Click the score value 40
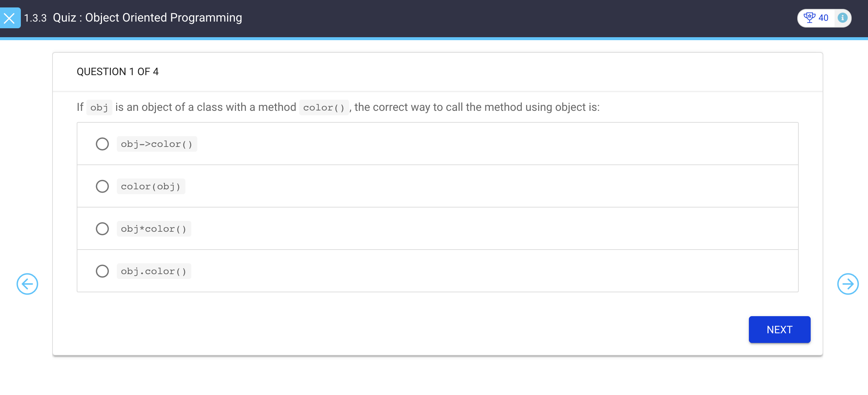Image resolution: width=868 pixels, height=395 pixels. coord(823,18)
